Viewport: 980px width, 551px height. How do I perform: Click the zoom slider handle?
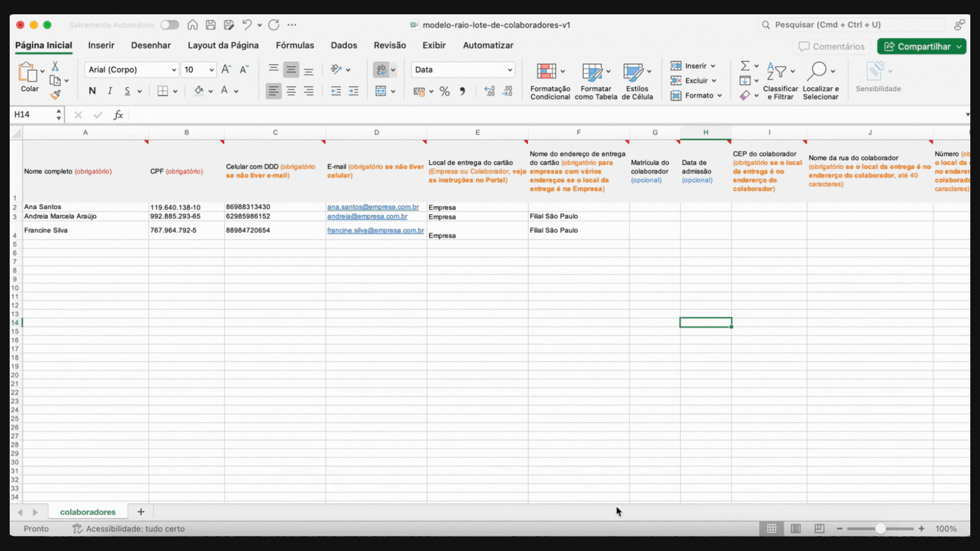click(880, 529)
